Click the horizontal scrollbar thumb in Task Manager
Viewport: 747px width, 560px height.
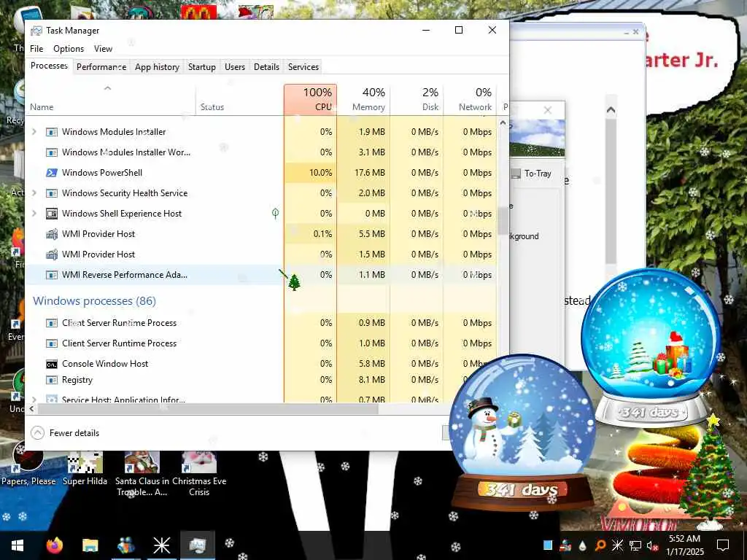click(x=208, y=408)
